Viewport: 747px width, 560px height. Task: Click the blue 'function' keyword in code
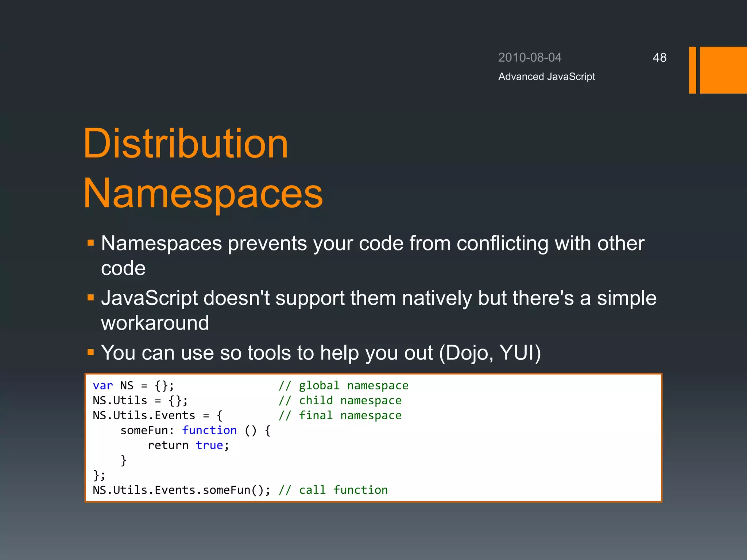tap(209, 431)
